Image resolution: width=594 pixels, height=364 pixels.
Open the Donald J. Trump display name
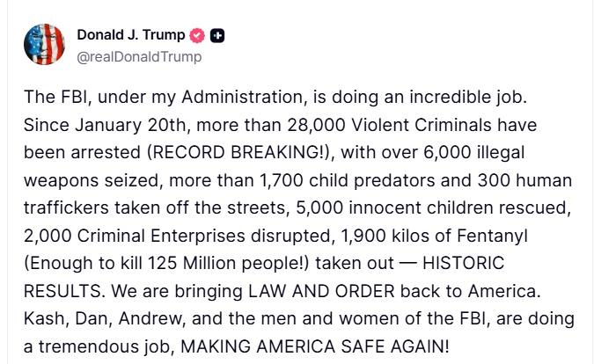[x=131, y=35]
